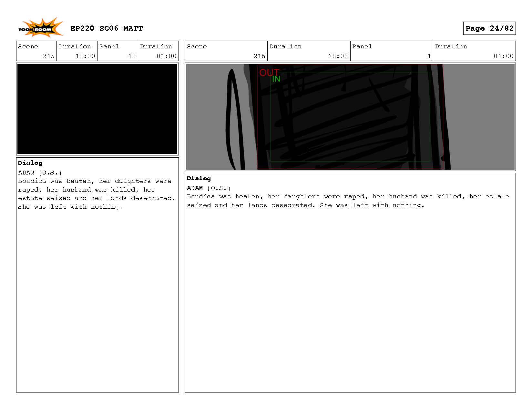The width and height of the screenshot is (532, 417).
Task: Click the red 'OUT' camera frame label
Action: (269, 73)
